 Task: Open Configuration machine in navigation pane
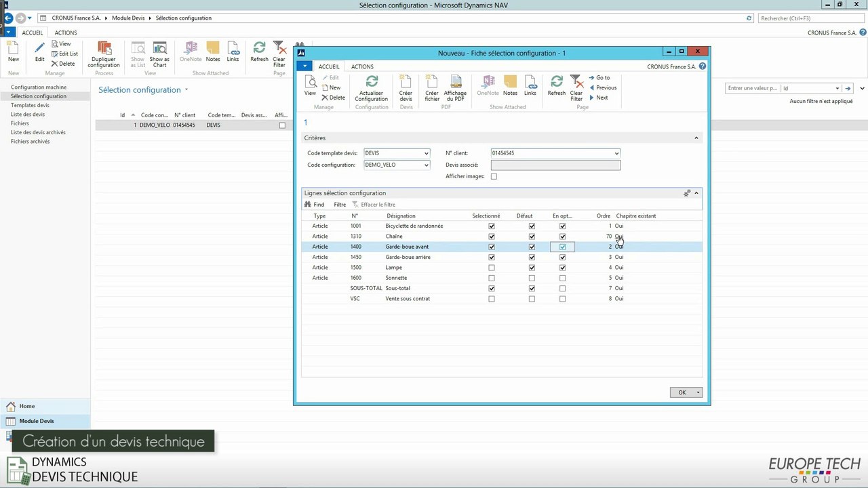pos(39,87)
